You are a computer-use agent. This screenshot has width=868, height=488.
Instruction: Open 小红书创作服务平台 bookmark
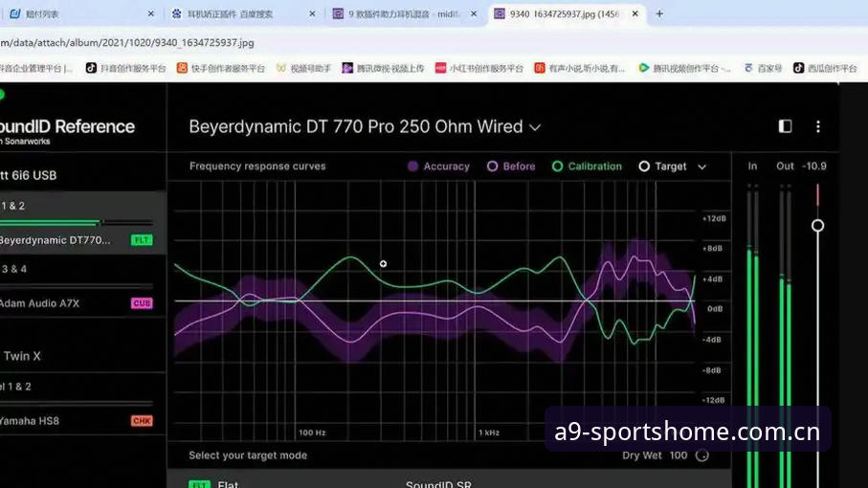(479, 68)
